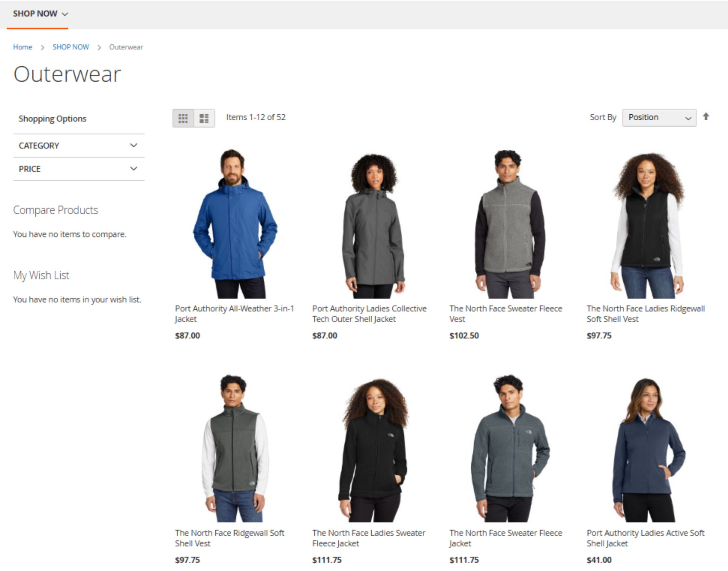
Task: Open Port Authority All-Weather 3-in-1 Jacket link
Action: click(234, 314)
